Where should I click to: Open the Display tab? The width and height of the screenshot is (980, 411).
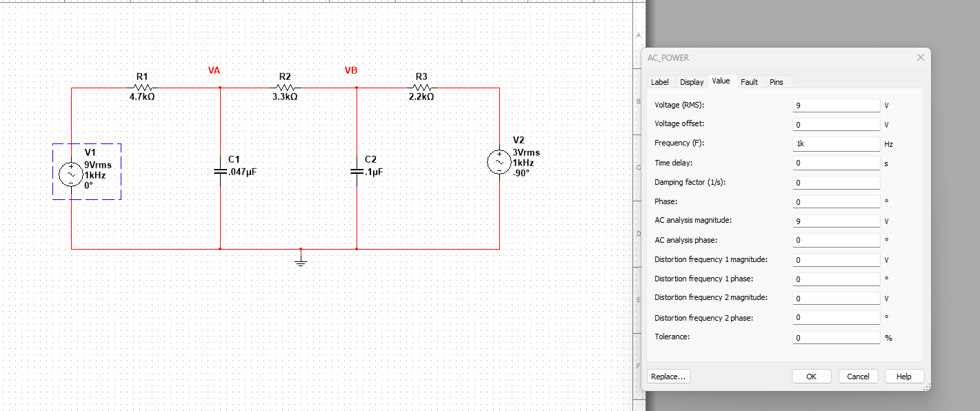[x=692, y=81]
